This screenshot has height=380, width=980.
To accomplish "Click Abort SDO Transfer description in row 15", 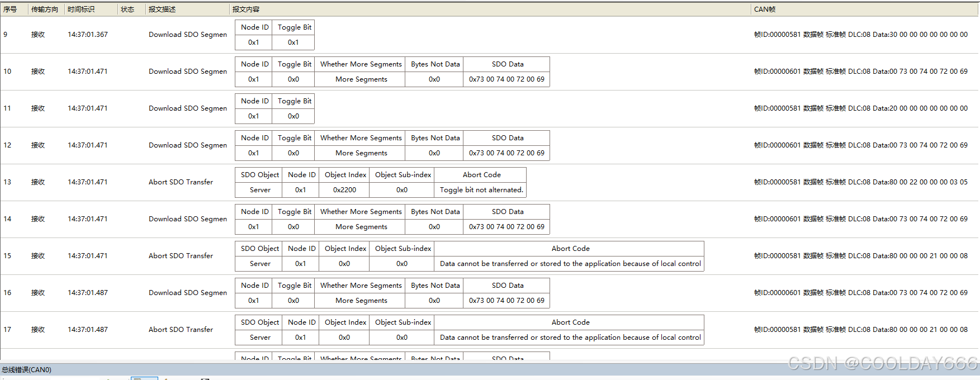I will point(181,256).
